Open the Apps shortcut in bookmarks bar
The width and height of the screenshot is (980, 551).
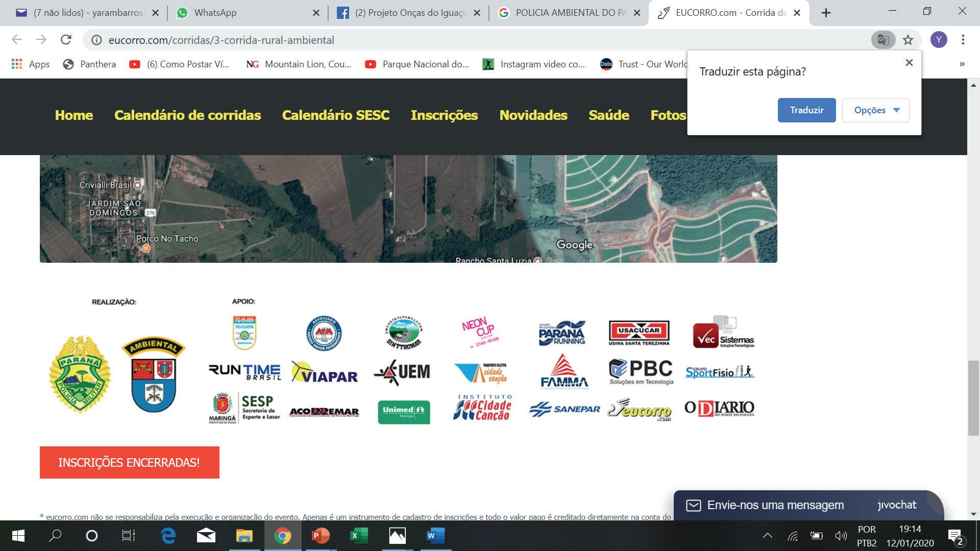click(x=31, y=64)
